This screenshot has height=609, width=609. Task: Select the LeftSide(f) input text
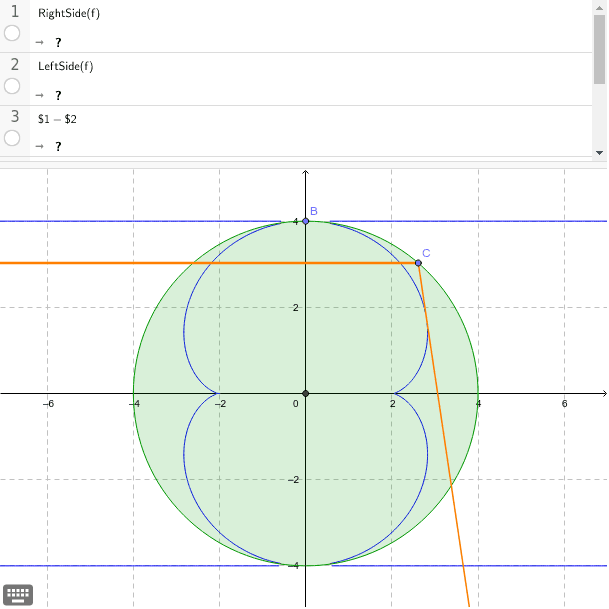[x=66, y=66]
